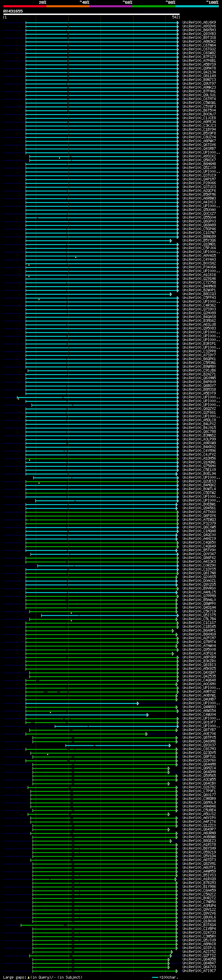
Task: Open hit UniRef100_B7FGZ3
Action: tap(199, 57)
